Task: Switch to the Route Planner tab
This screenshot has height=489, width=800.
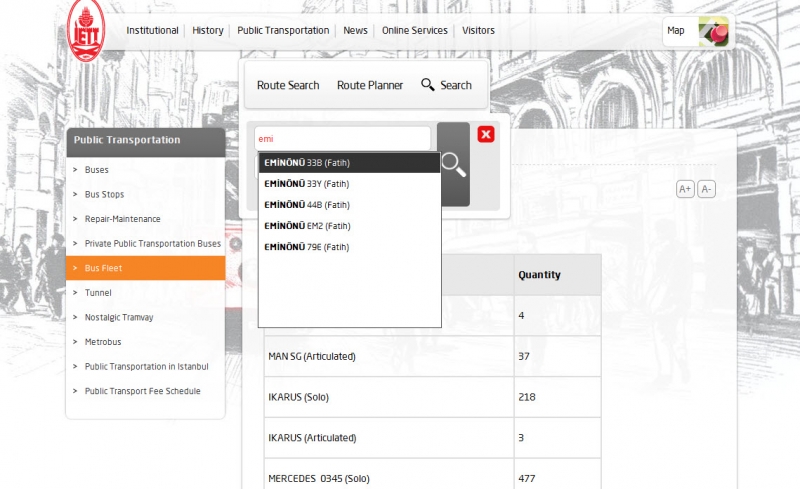Action: coord(370,85)
